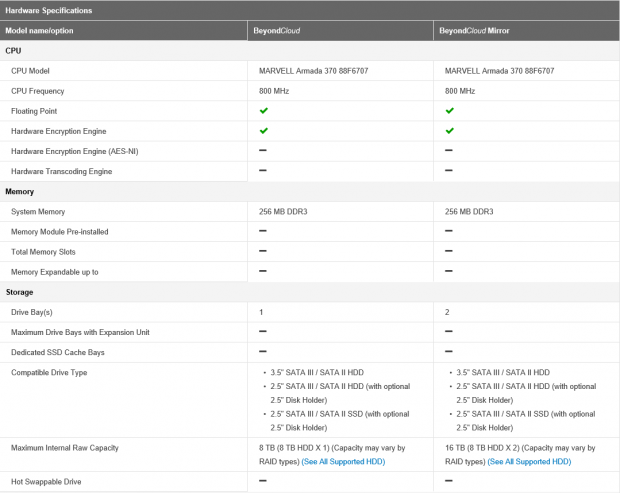The width and height of the screenshot is (620, 493).
Task: Click Hardware Encryption Engine checkmark under BeyondCloud Mirror
Action: (x=450, y=131)
